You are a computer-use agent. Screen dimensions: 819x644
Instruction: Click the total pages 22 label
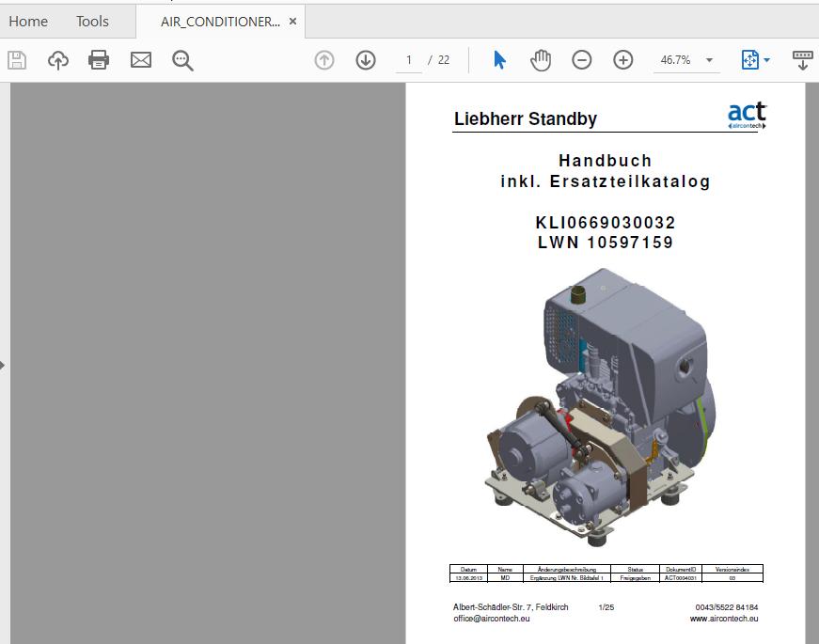[444, 60]
